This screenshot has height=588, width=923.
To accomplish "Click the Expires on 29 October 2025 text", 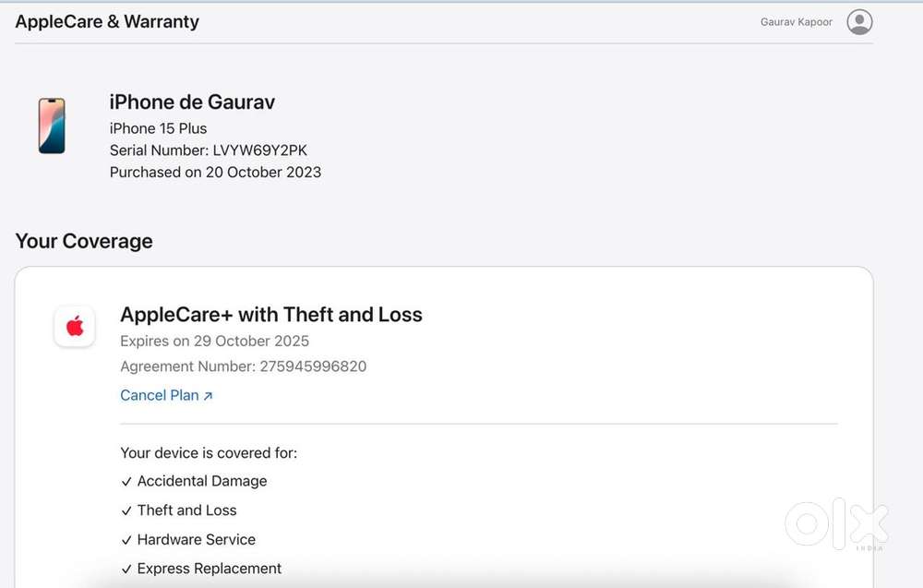I will coord(215,341).
